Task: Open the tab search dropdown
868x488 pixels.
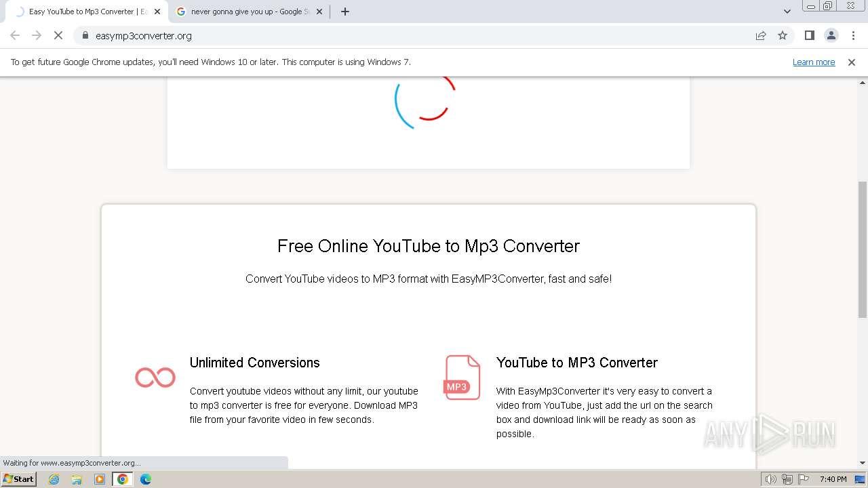Action: [787, 12]
